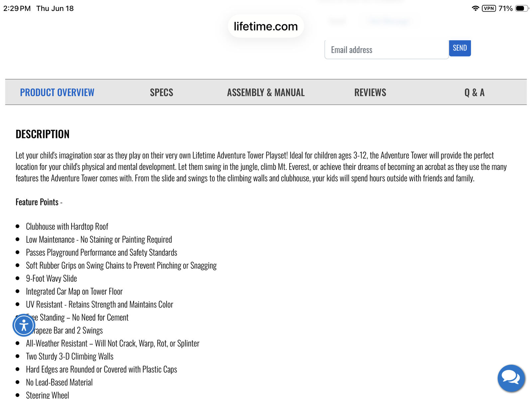Image resolution: width=532 pixels, height=399 pixels.
Task: Click 'Soft Rubber Grips on Swing Chains' bullet
Action: (121, 265)
